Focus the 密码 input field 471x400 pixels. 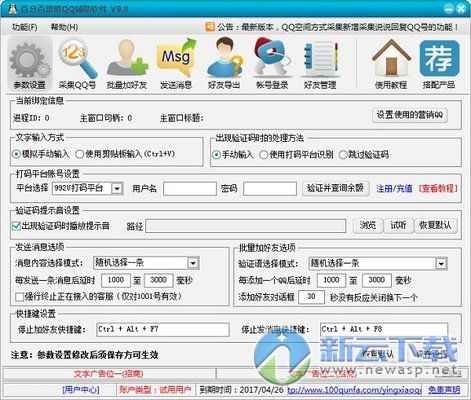270,189
